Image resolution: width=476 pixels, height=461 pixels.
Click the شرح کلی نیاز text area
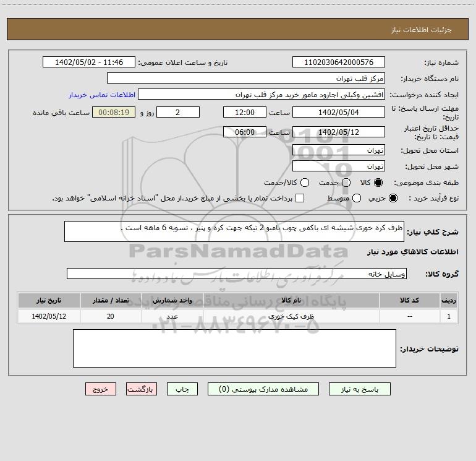coord(234,231)
